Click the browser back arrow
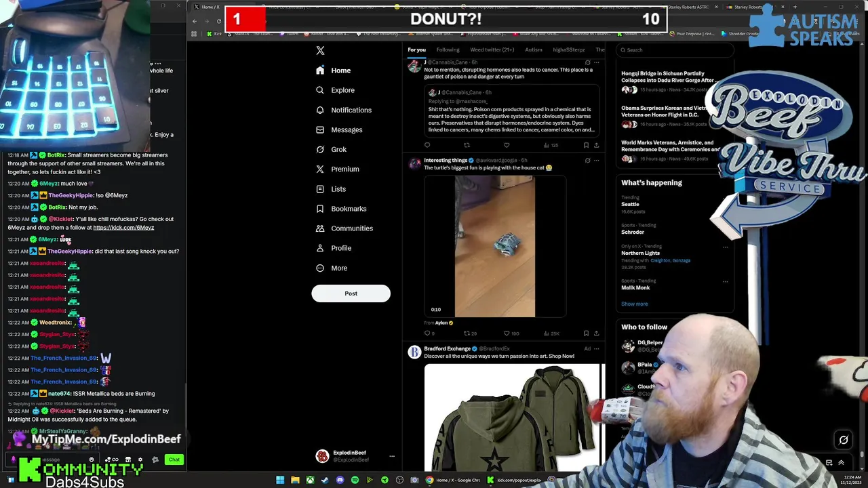Viewport: 868px width, 488px height. (195, 21)
